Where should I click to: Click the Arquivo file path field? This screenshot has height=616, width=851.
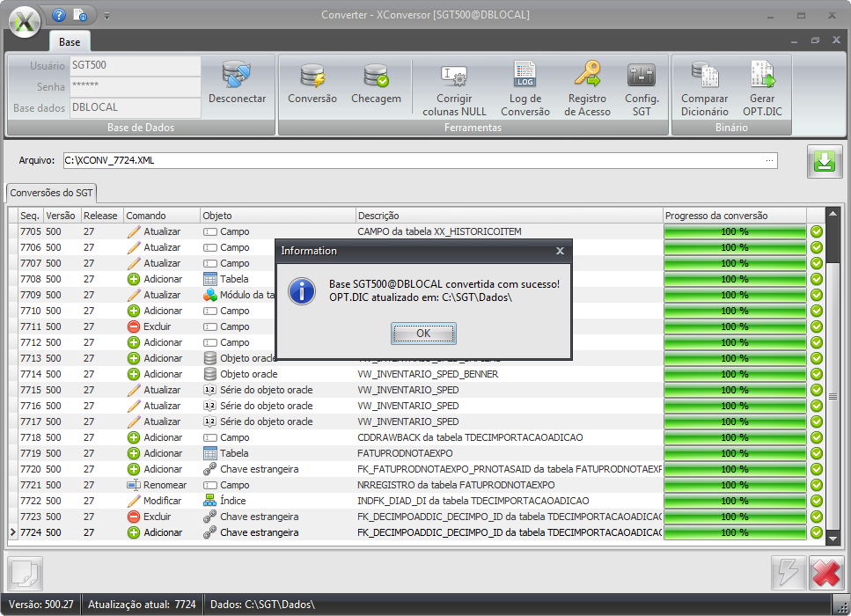[405, 161]
